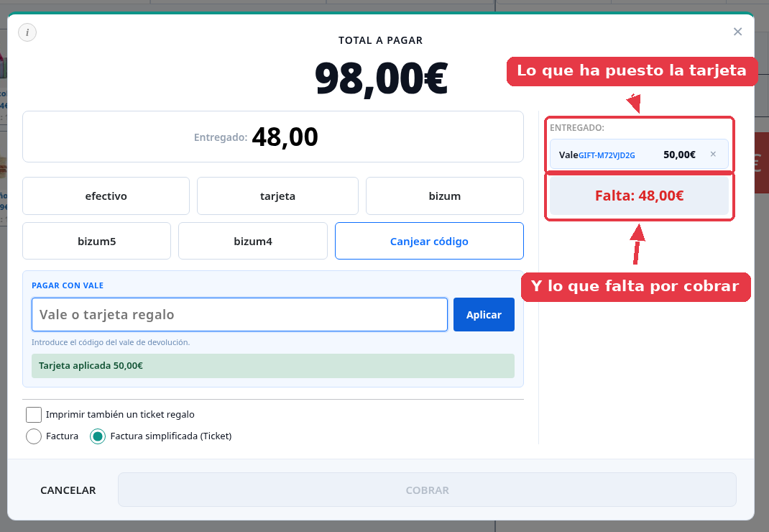Click the ENTREGADO: label in side panel
Viewport: 769px width, 532px height.
click(x=576, y=127)
